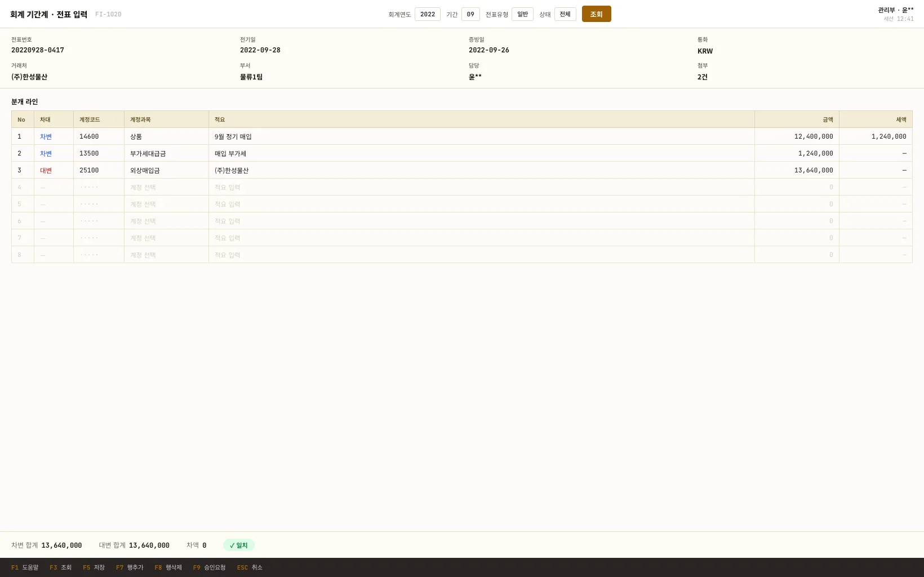Viewport: 924px width, 577px height.
Task: Click the 부가세대급금 account name cell
Action: tap(166, 153)
